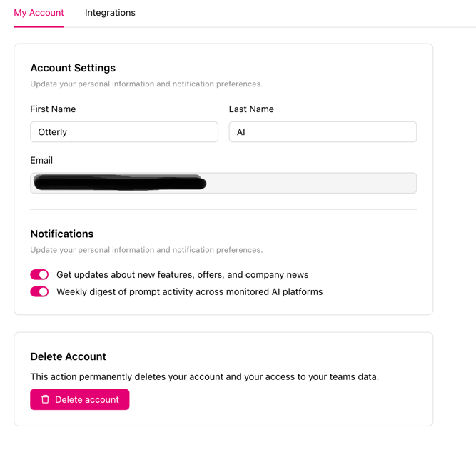
Task: Click the Account Settings heading
Action: (x=73, y=68)
